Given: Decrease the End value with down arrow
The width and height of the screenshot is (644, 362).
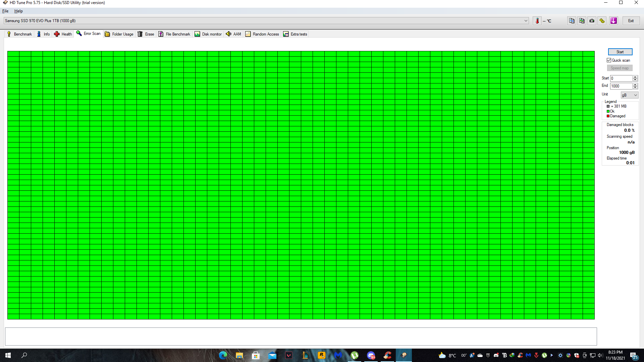Looking at the screenshot, I should (x=635, y=88).
